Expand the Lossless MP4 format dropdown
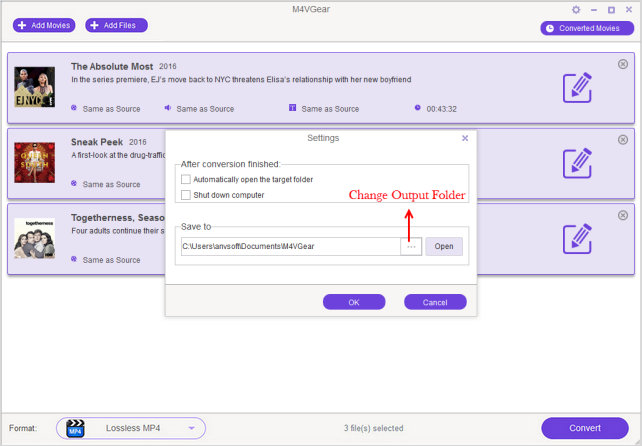The image size is (642, 446). tap(191, 428)
